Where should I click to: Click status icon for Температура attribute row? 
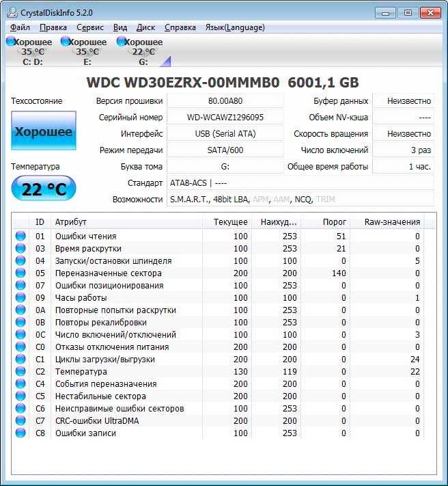click(x=20, y=371)
